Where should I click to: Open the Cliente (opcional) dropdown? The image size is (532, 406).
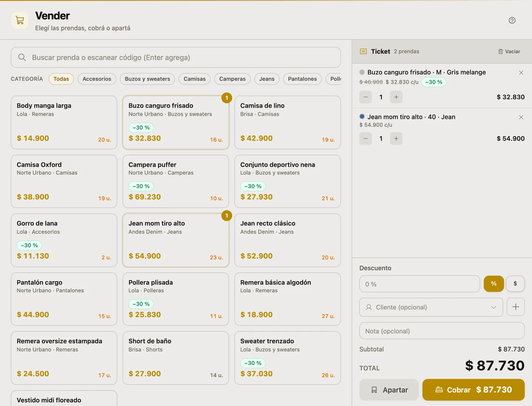click(431, 307)
